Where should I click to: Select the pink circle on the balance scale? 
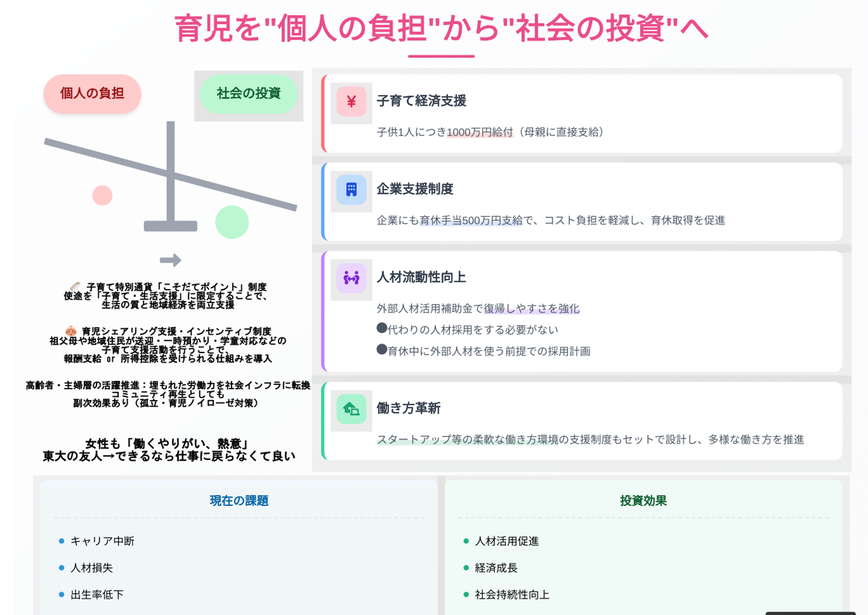(x=102, y=195)
